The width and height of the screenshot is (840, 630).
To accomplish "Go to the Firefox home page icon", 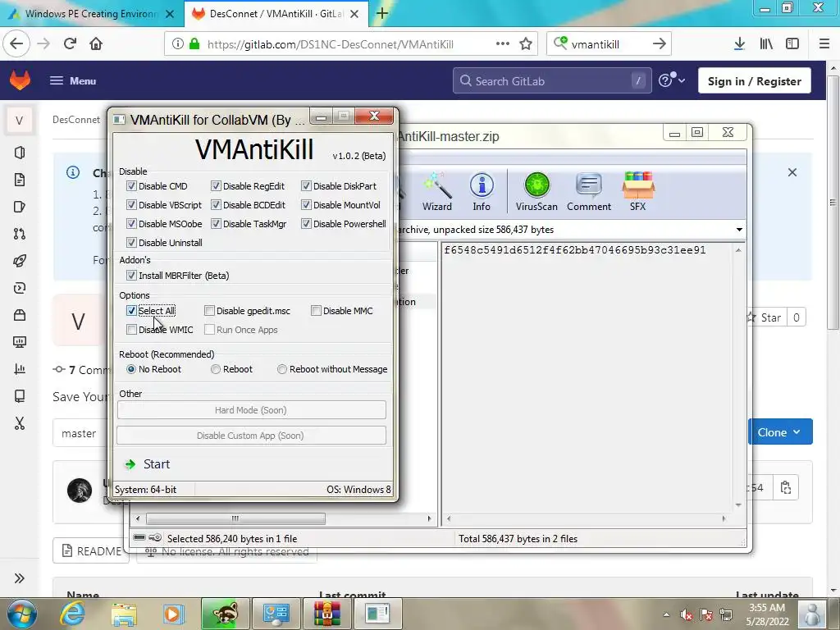I will tap(96, 43).
